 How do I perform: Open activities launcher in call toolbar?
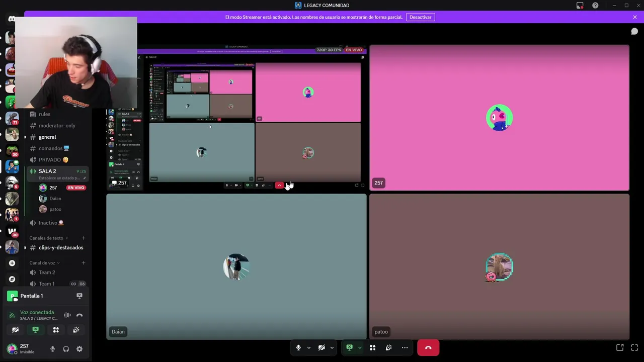tap(372, 347)
